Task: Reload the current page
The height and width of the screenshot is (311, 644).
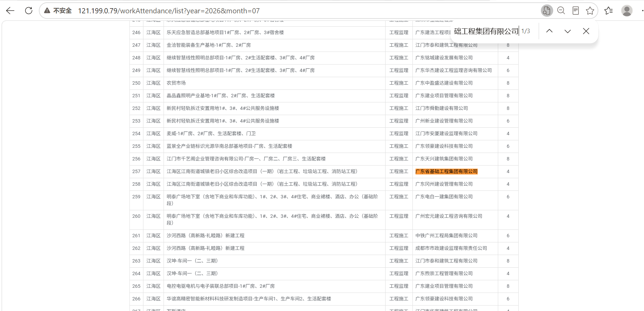Action: point(29,11)
